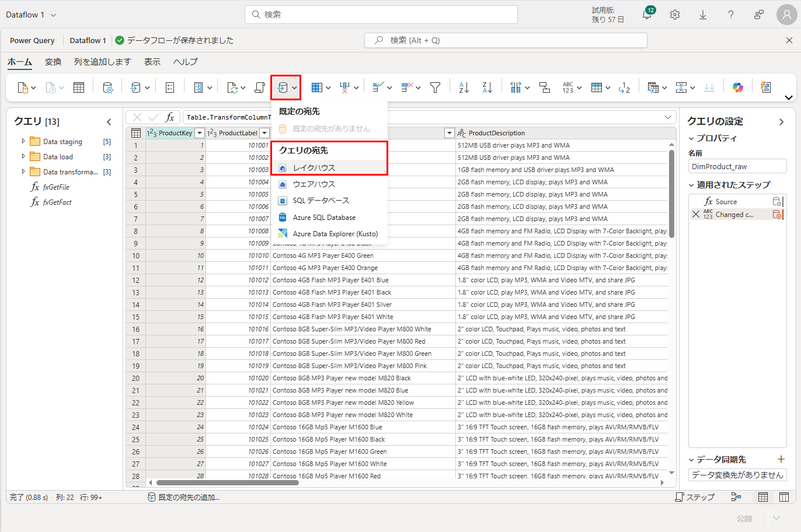Click the filter rows funnel icon

coord(435,87)
